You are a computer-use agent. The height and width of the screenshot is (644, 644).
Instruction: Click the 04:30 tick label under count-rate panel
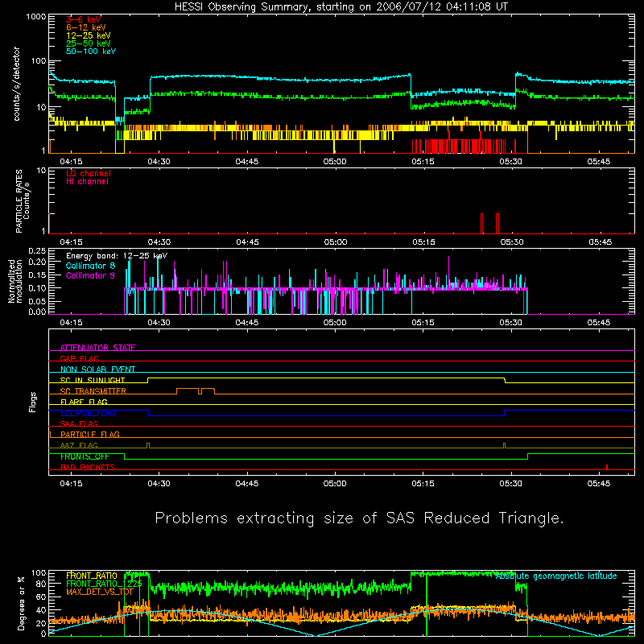pyautogui.click(x=159, y=162)
